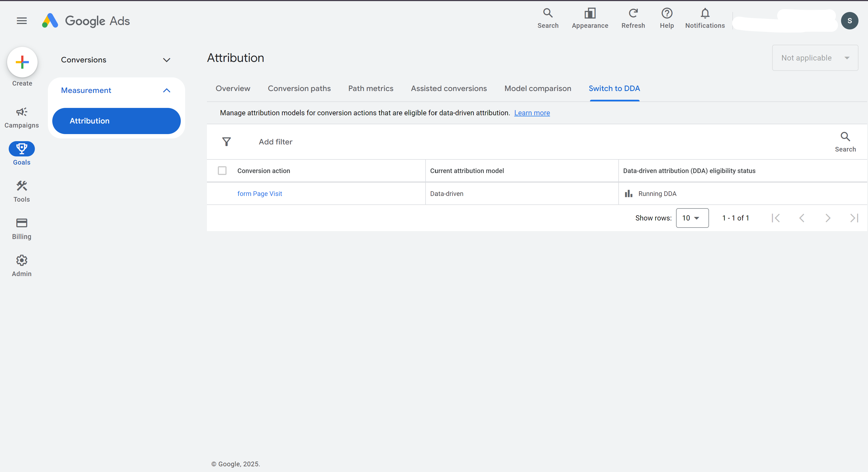
Task: Click the Appearance icon
Action: click(590, 13)
